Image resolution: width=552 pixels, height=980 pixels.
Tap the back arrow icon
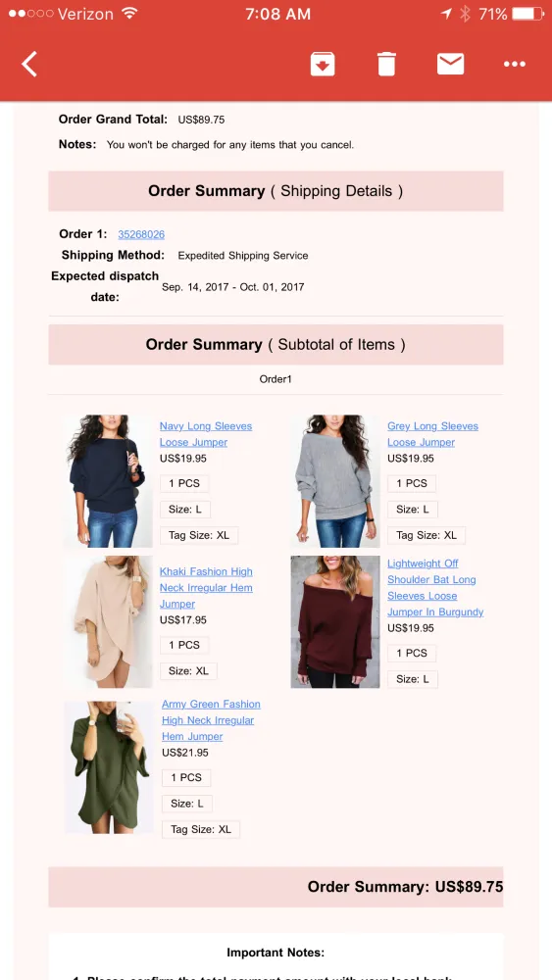click(x=29, y=64)
